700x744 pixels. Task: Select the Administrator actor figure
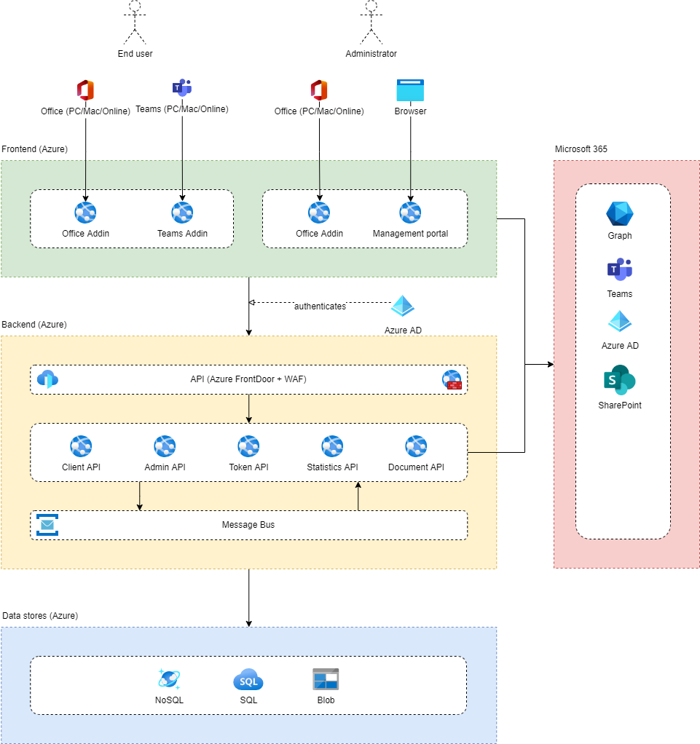coord(371,23)
